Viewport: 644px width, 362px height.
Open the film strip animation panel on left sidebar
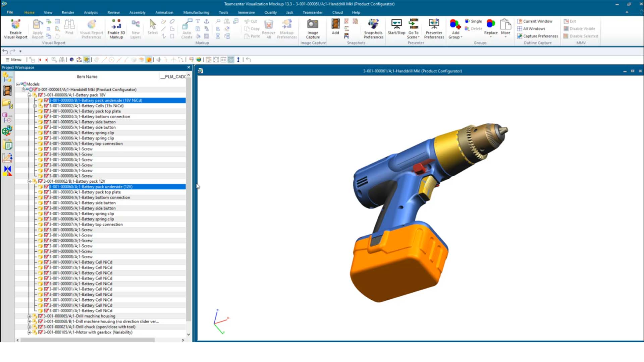pos(7,90)
